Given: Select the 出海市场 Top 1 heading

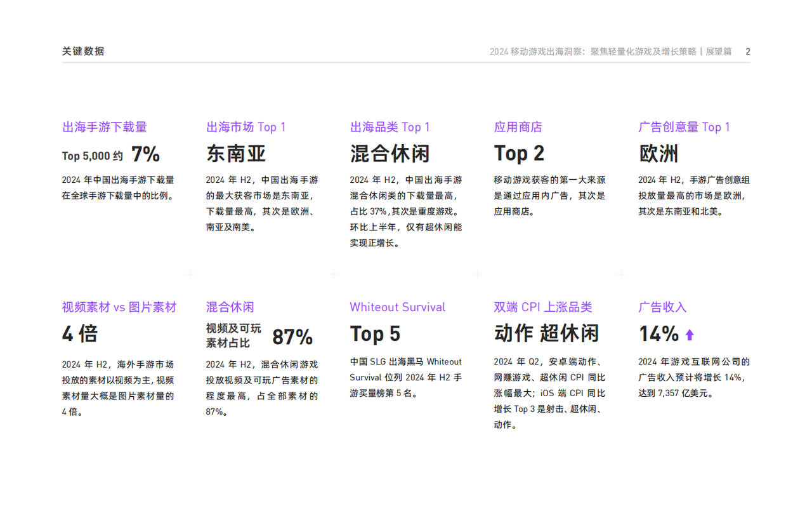Looking at the screenshot, I should click(246, 127).
